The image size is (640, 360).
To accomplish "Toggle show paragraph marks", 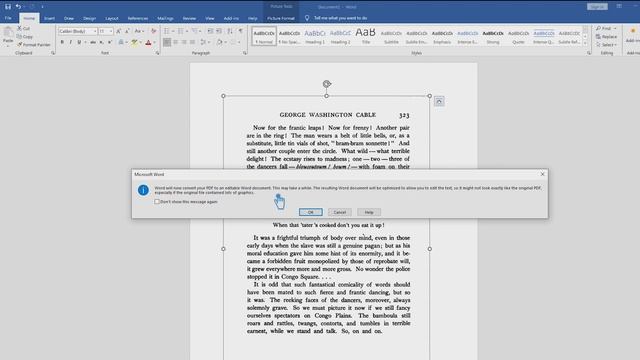I will (x=241, y=31).
